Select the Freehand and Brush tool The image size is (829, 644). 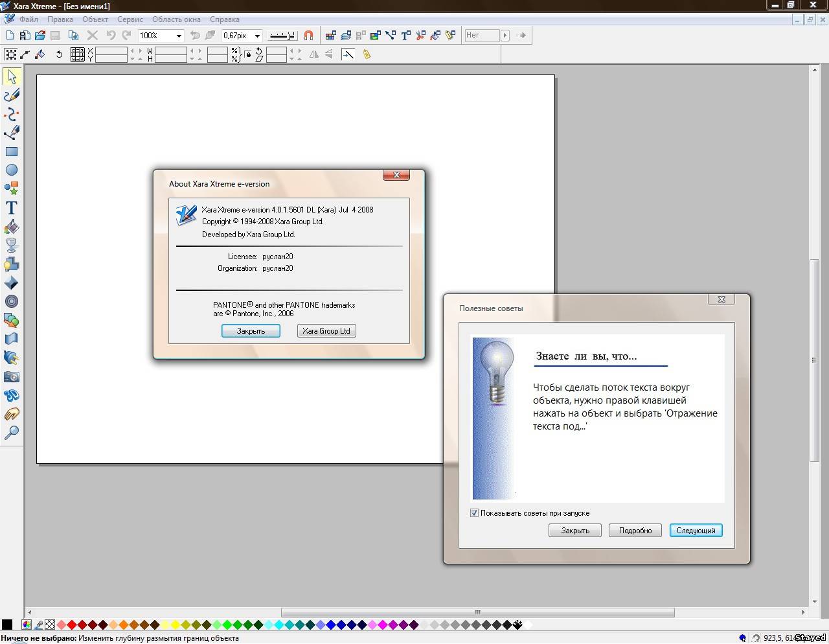point(12,95)
